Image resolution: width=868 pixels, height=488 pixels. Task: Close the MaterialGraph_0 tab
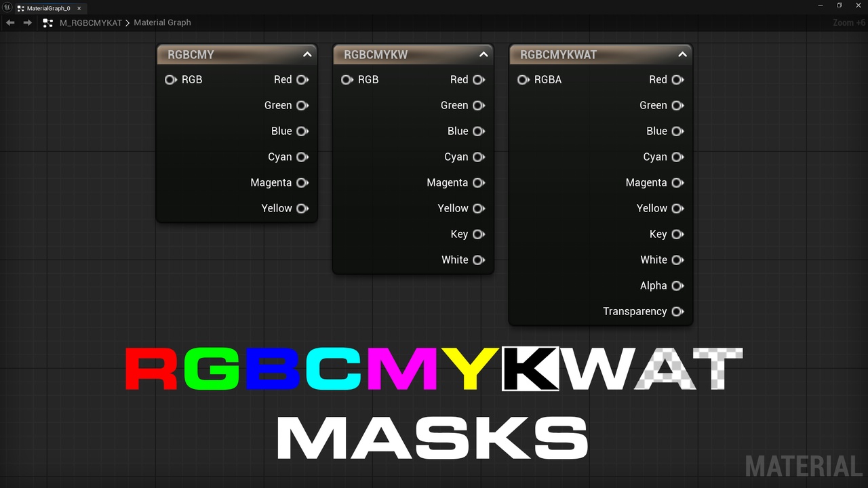(79, 7)
